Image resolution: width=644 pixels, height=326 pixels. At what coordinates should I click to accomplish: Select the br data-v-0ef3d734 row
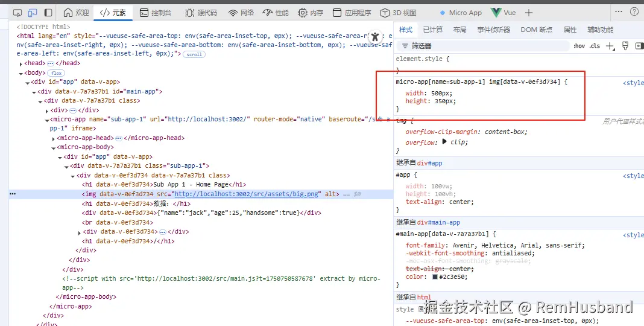118,222
